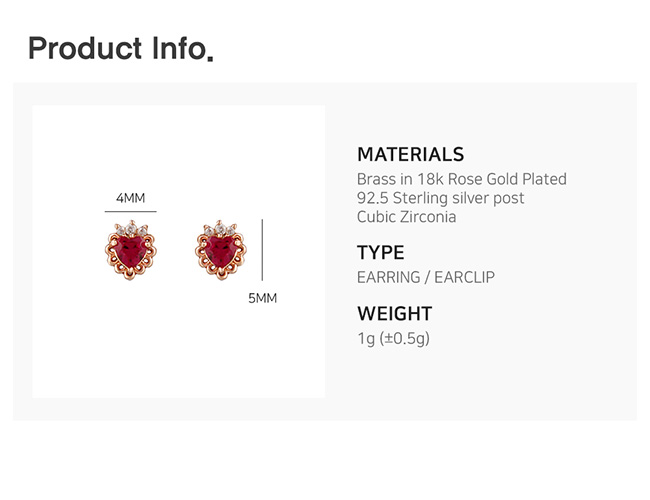The image size is (650, 500).
Task: Select the Cubic Zirconia text
Action: click(406, 217)
